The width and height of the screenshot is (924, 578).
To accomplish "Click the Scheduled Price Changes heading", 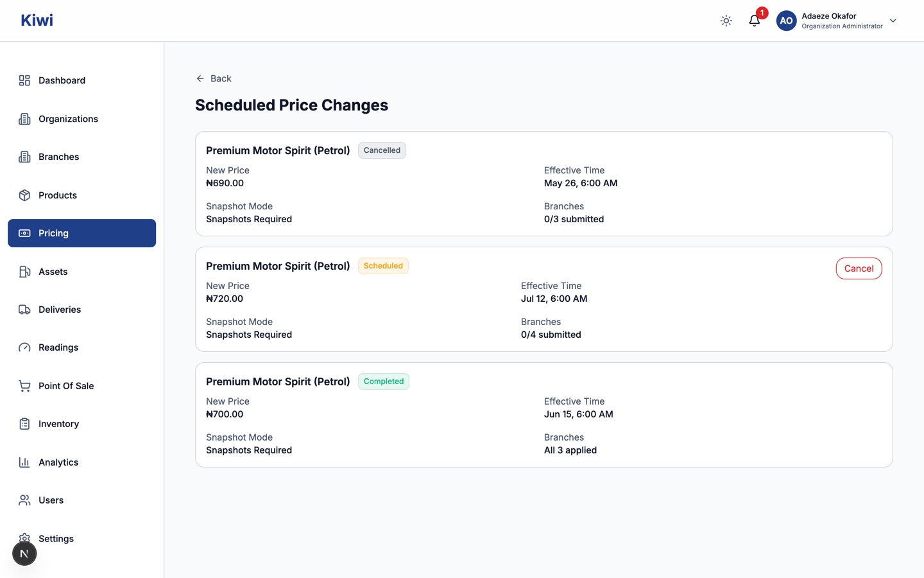I will pos(291,105).
